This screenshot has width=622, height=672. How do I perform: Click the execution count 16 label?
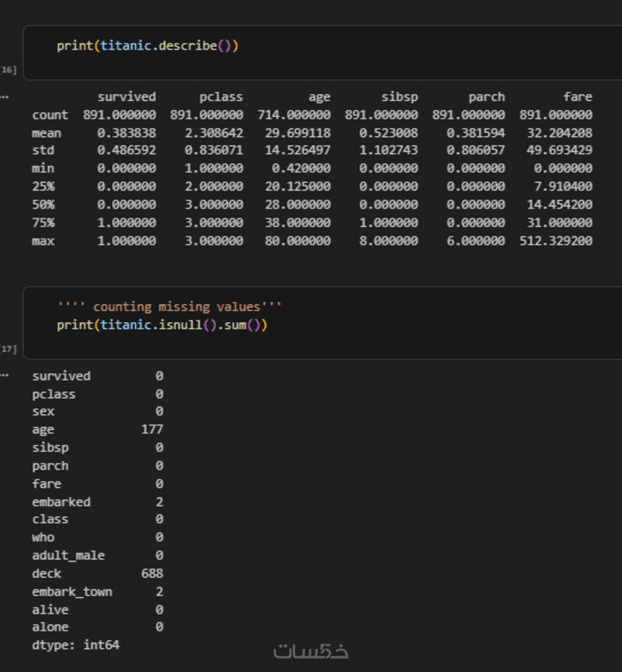9,70
